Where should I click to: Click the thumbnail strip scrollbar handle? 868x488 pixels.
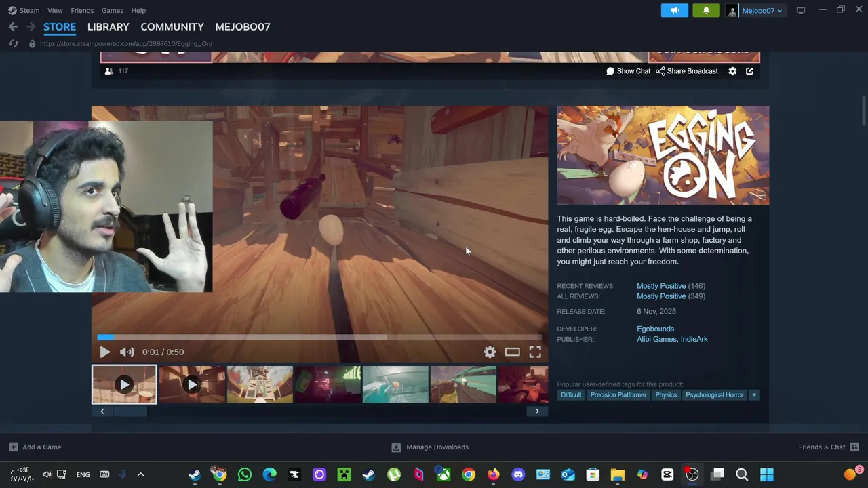pyautogui.click(x=130, y=411)
